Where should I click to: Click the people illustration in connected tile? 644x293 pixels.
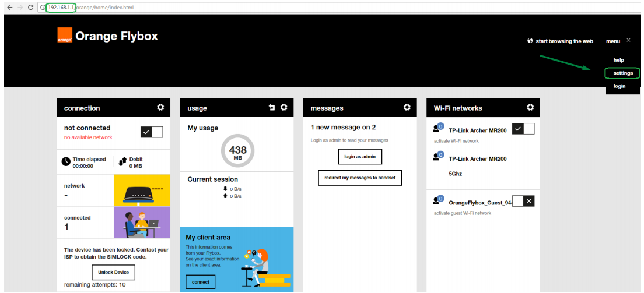point(142,222)
